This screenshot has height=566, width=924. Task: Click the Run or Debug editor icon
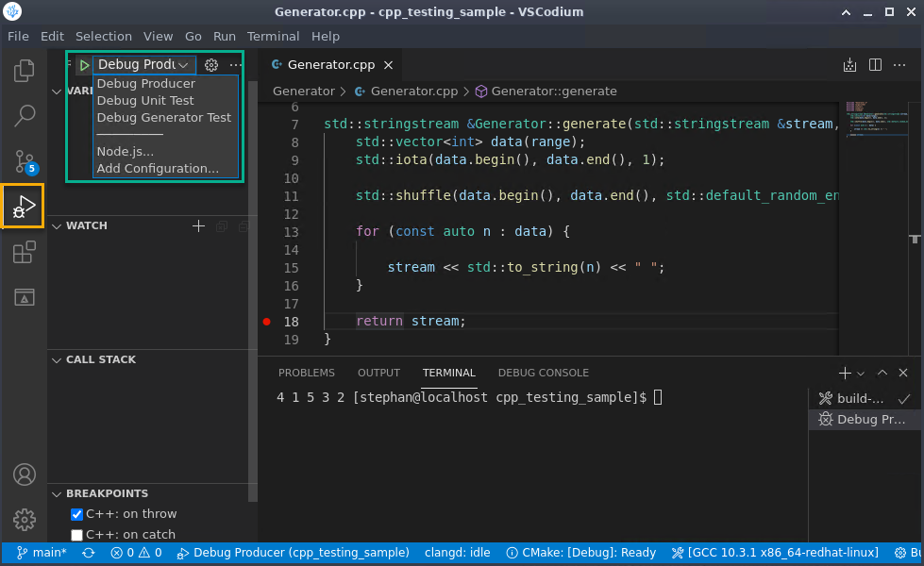[848, 64]
